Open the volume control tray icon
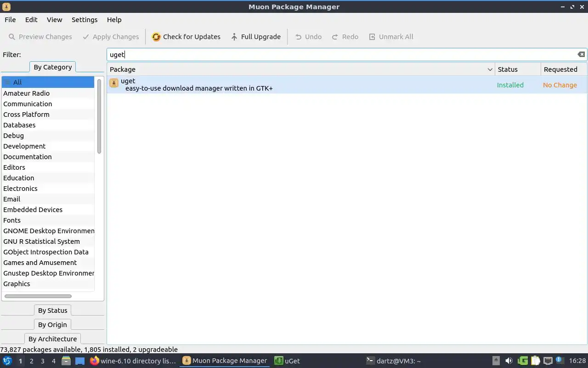 click(x=509, y=361)
